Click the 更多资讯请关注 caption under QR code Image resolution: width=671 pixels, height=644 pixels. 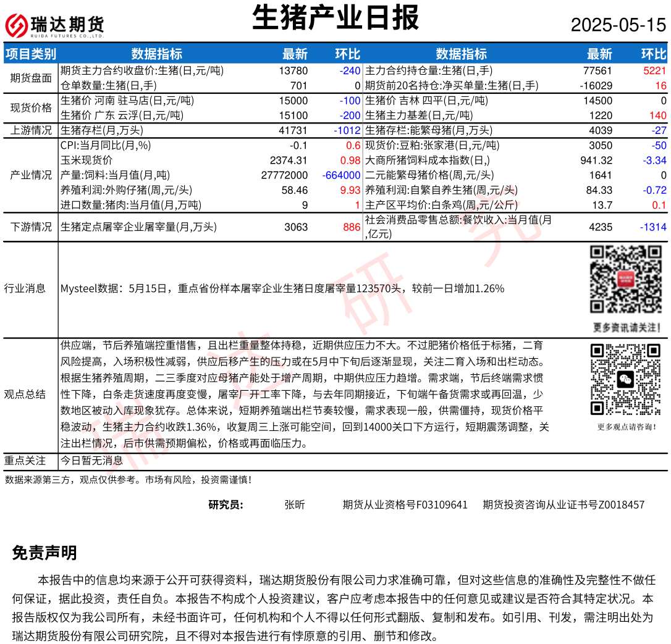click(x=626, y=327)
